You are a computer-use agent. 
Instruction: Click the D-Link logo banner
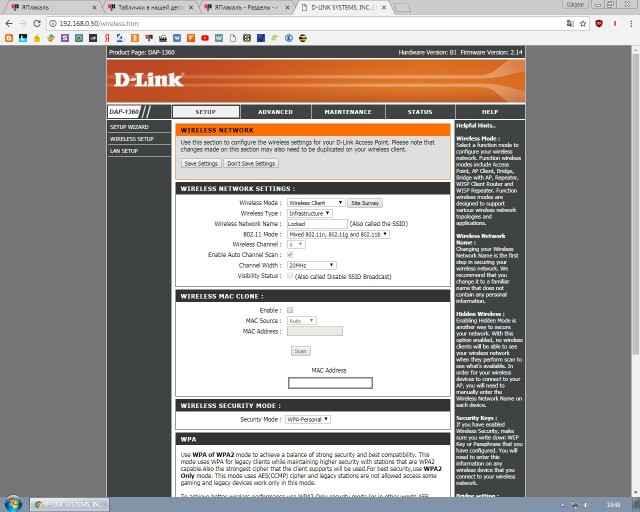point(316,80)
